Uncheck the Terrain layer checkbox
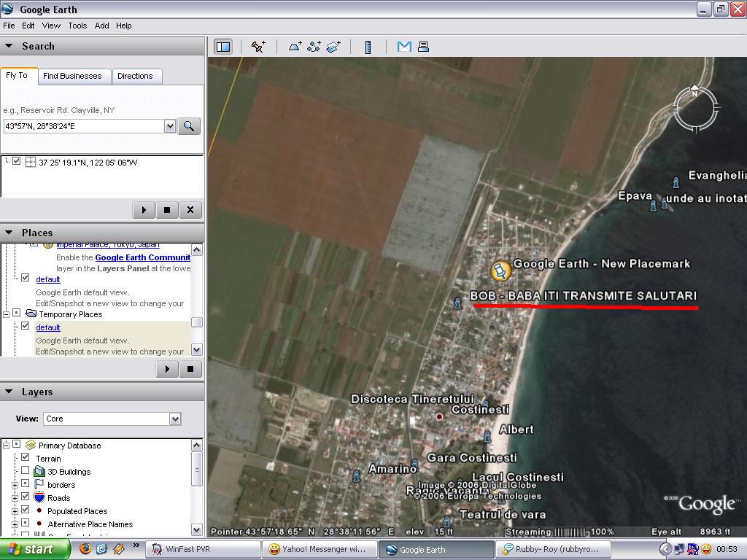Screen dimensions: 747x560 click(x=26, y=459)
